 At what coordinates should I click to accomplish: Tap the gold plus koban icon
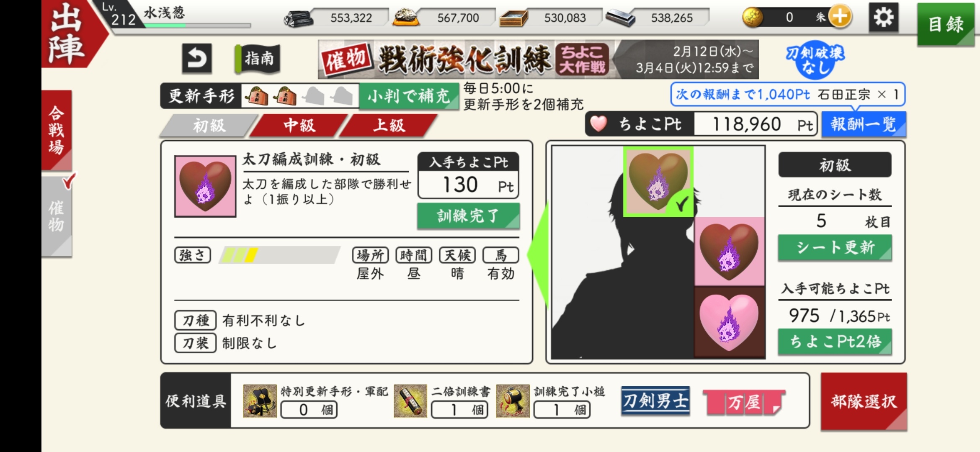pos(841,17)
